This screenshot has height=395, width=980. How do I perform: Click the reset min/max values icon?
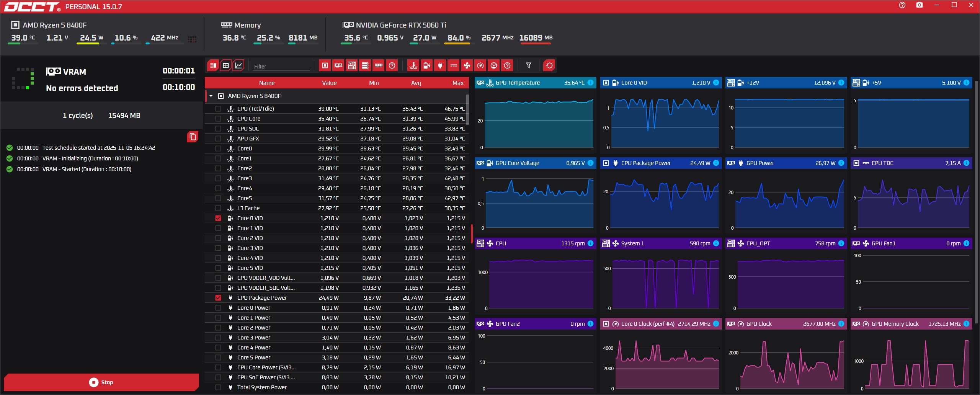click(549, 66)
